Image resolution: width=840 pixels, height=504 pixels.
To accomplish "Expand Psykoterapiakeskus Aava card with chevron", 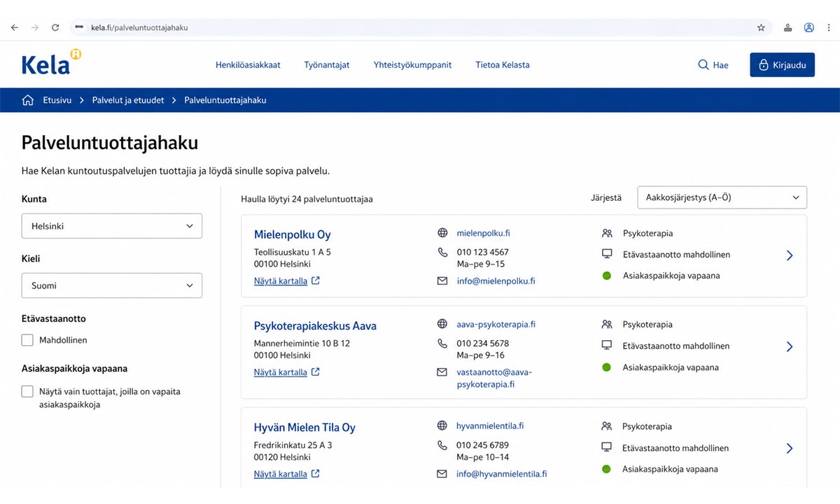I will click(x=790, y=346).
